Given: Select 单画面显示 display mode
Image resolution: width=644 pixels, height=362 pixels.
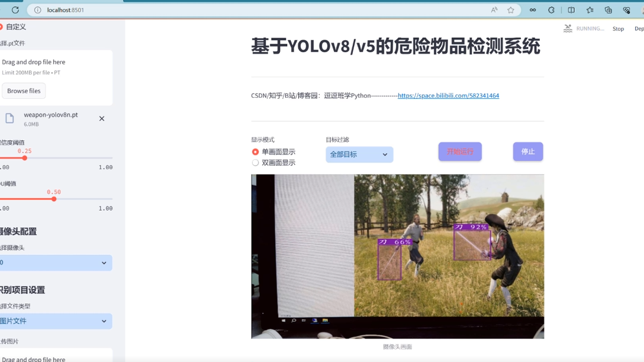Looking at the screenshot, I should coord(255,152).
